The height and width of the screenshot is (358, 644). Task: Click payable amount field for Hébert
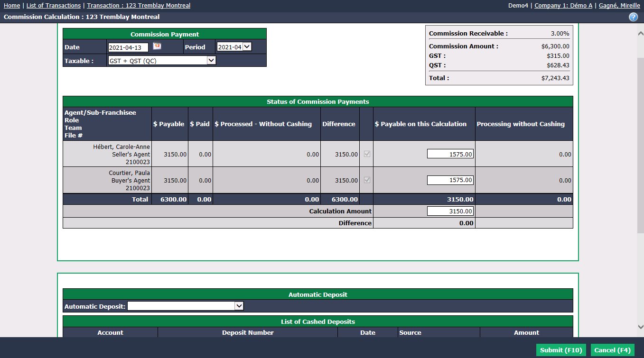pyautogui.click(x=450, y=154)
